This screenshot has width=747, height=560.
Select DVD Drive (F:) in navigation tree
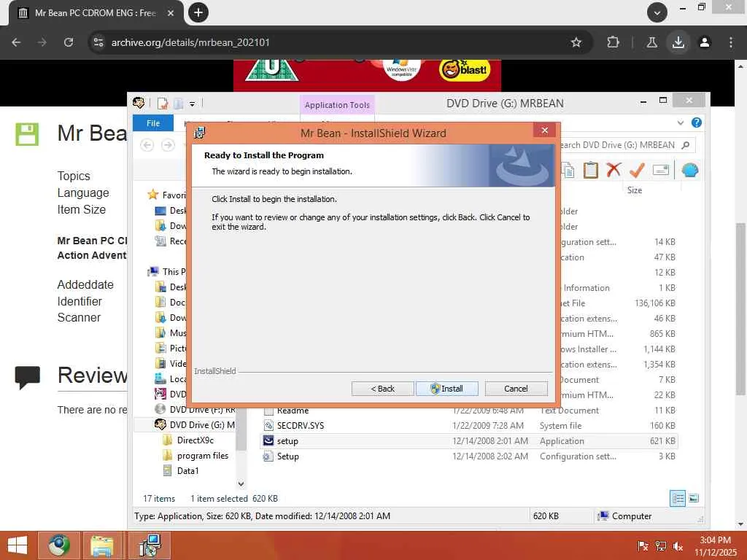(194, 409)
